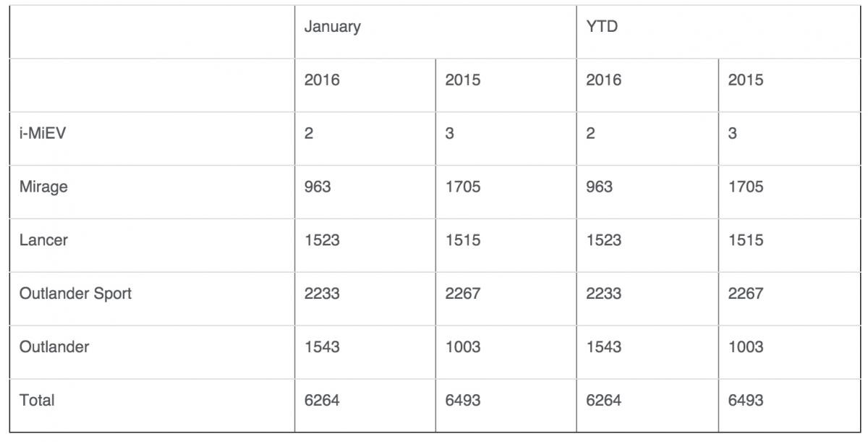Click the Total row label
The image size is (868, 442).
click(x=37, y=400)
